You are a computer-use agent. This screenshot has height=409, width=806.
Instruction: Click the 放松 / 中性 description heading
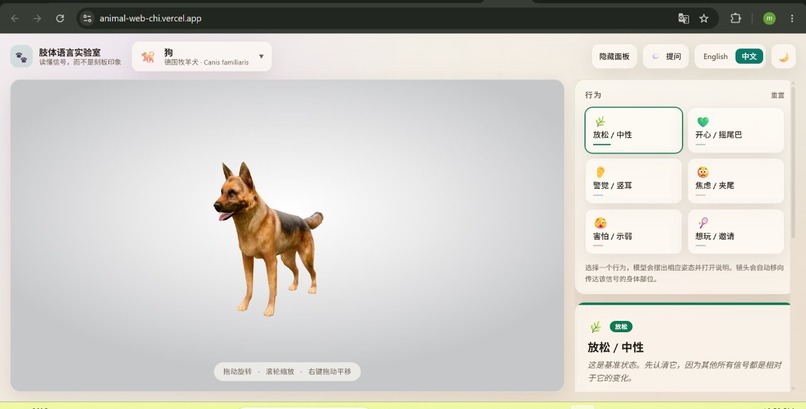[x=615, y=347]
